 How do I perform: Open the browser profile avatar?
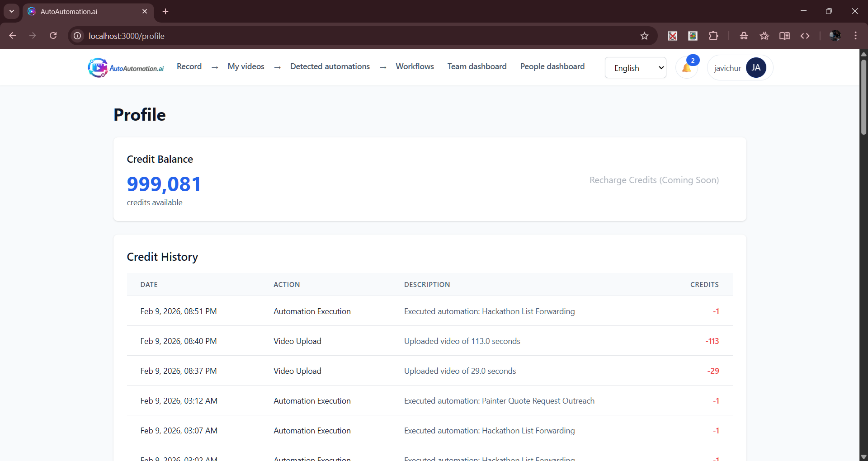click(835, 36)
